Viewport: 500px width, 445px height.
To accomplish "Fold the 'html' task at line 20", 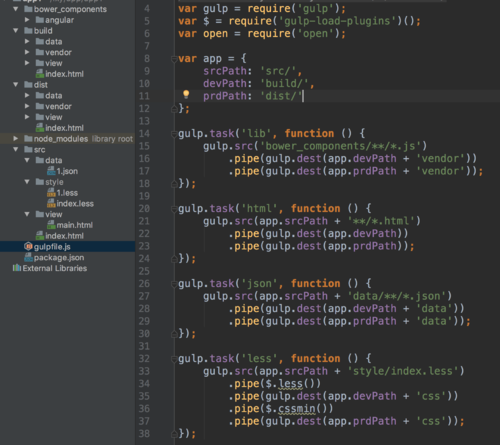I will [174, 209].
